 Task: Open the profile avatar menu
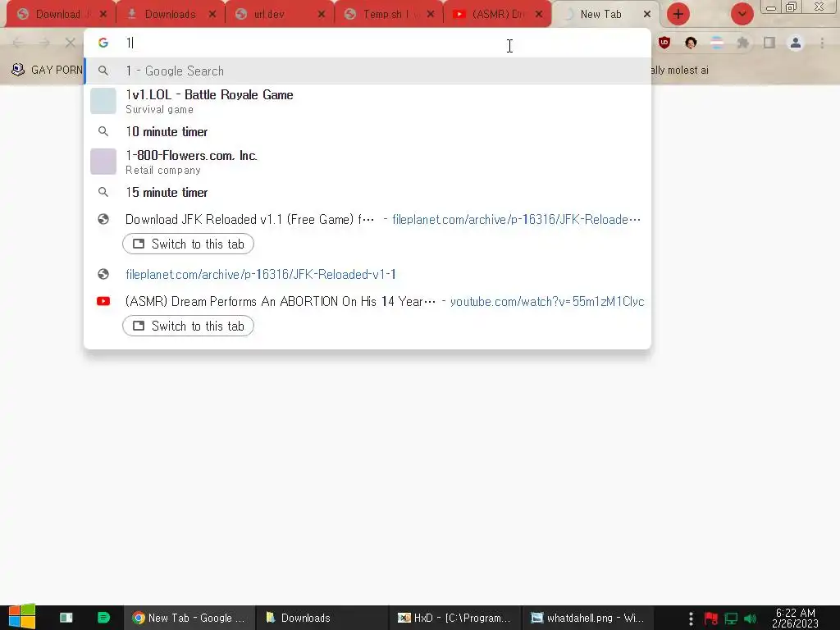point(796,43)
